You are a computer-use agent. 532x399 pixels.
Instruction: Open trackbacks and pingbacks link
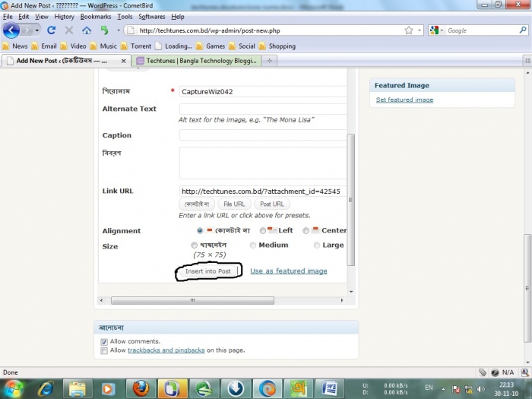(x=166, y=350)
